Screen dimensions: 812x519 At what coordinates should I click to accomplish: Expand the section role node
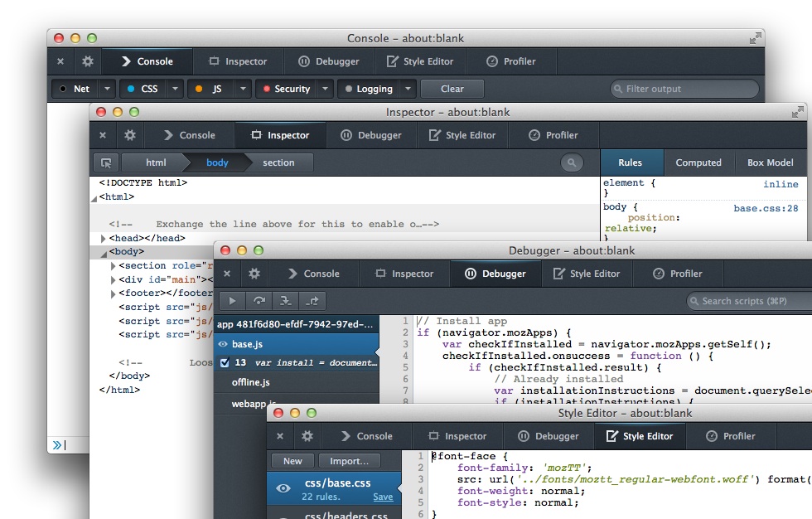click(113, 265)
